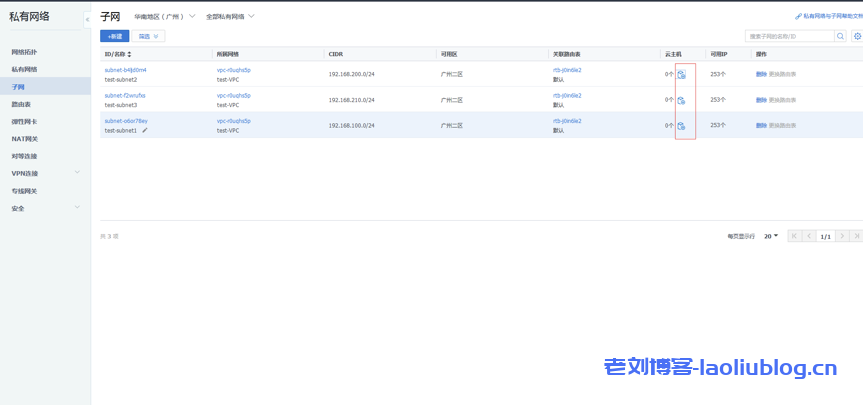Click the add cloud host icon for subnet-b4ljd0m4
The width and height of the screenshot is (863, 405).
[681, 74]
